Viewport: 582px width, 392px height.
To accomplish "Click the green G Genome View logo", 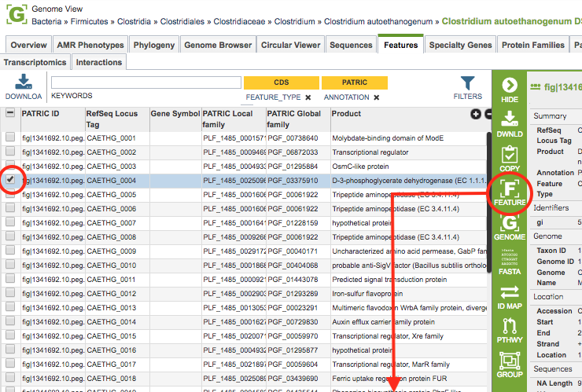I will pos(17,14).
